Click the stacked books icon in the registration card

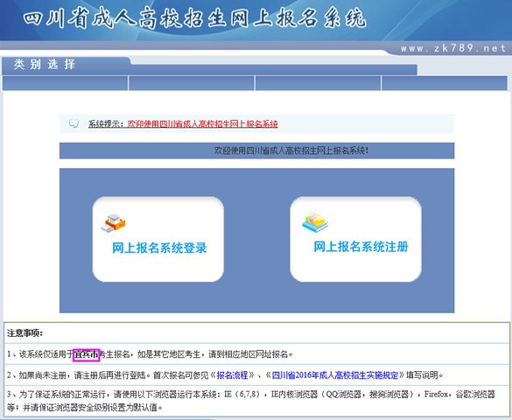(315, 222)
